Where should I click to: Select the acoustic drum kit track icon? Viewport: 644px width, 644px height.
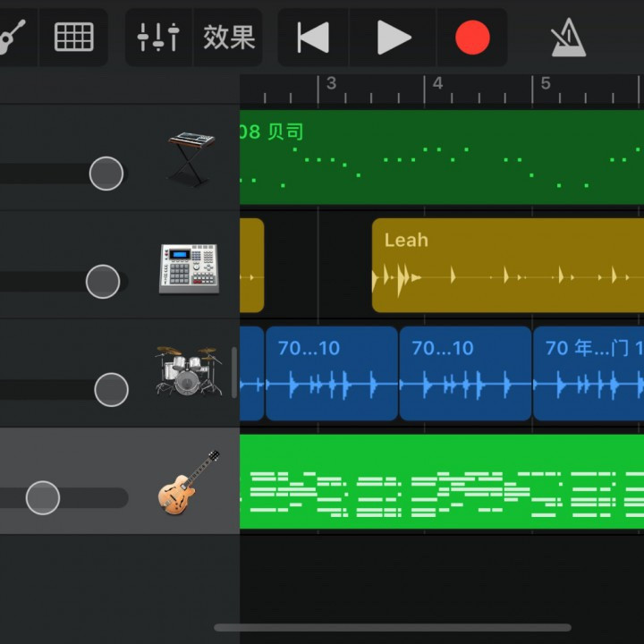click(x=188, y=371)
